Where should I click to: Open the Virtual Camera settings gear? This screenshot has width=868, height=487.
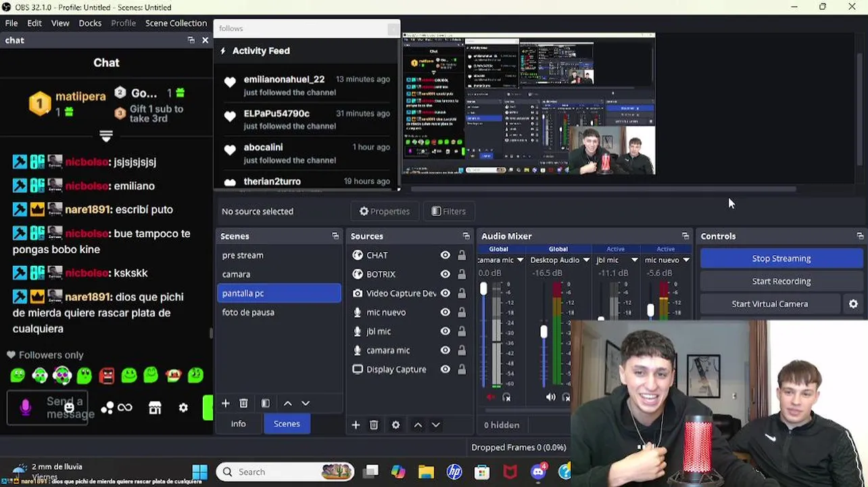853,304
